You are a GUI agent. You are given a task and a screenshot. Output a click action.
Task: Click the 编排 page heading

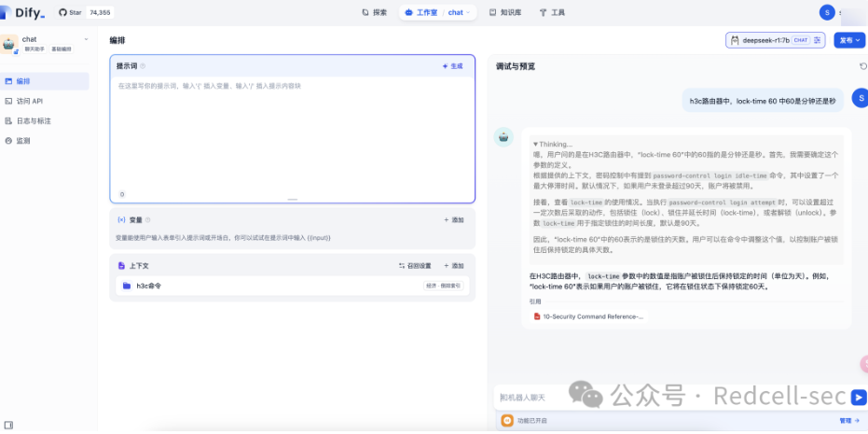[117, 40]
